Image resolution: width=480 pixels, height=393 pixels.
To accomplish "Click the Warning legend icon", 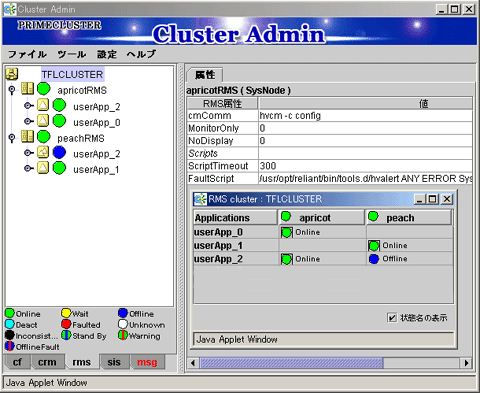I will pyautogui.click(x=123, y=335).
